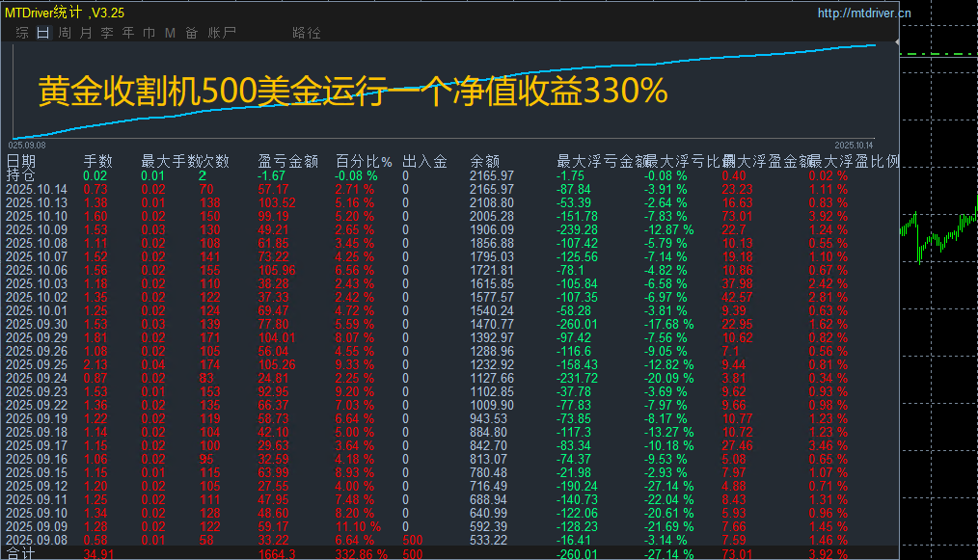The width and height of the screenshot is (978, 560).
Task: Select the 2025.10.01 date row
Action: click(37, 310)
